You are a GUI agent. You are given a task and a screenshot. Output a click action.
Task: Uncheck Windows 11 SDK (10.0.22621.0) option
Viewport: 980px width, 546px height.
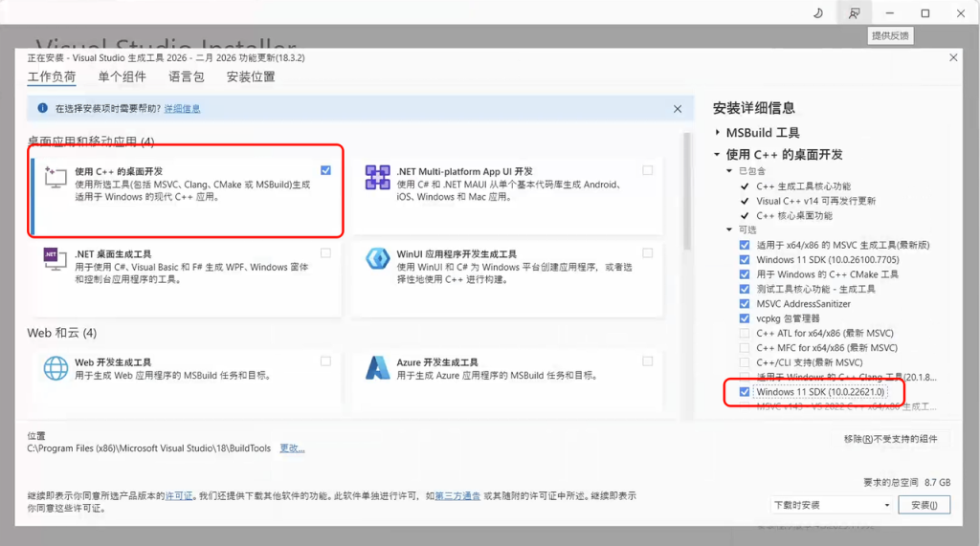click(x=746, y=392)
